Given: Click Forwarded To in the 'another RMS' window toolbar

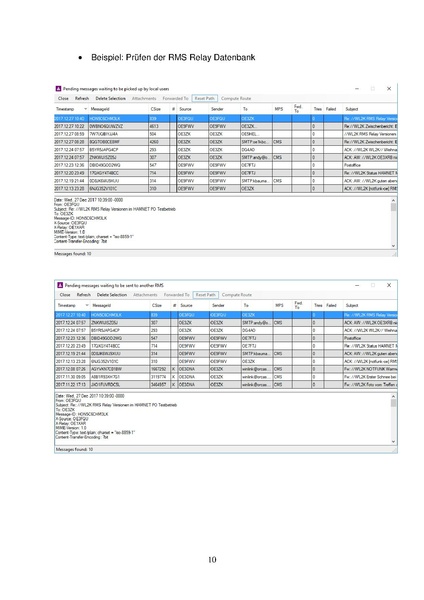Looking at the screenshot, I should coord(177,295).
